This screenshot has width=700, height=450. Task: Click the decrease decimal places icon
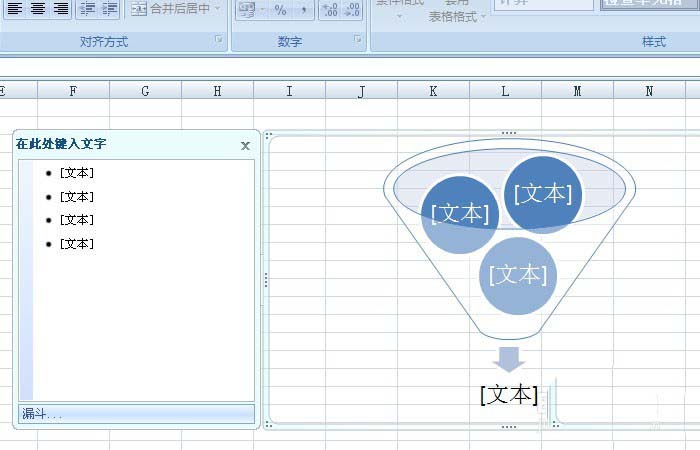tap(354, 9)
